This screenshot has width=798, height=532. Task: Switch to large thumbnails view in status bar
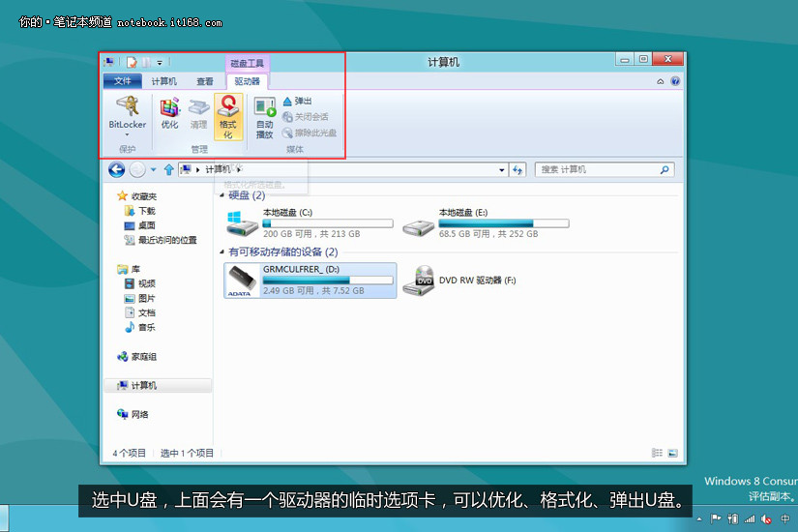click(x=673, y=453)
